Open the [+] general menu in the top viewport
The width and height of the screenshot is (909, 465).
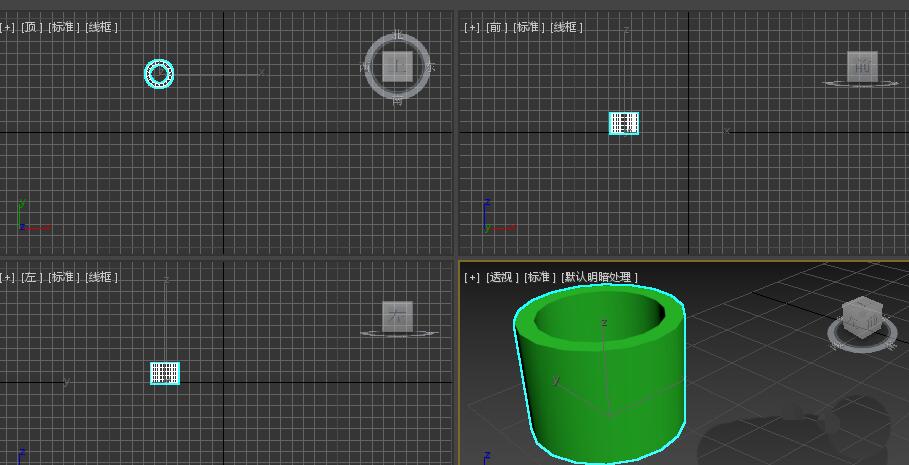pyautogui.click(x=8, y=27)
